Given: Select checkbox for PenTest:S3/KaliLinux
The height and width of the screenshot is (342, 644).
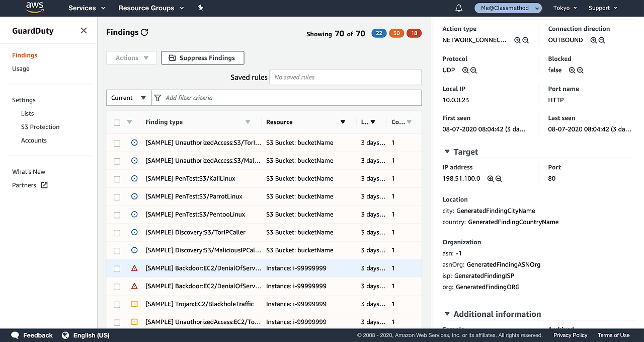Looking at the screenshot, I should [117, 179].
